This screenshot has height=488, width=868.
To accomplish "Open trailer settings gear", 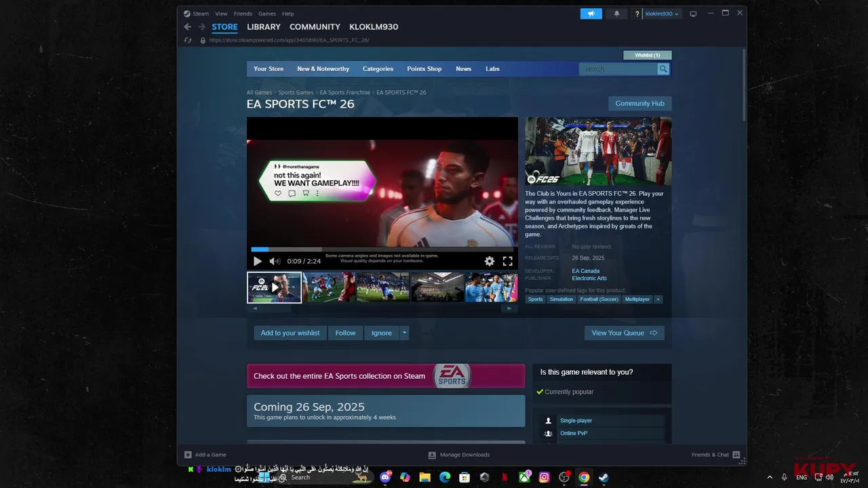I will coord(490,261).
